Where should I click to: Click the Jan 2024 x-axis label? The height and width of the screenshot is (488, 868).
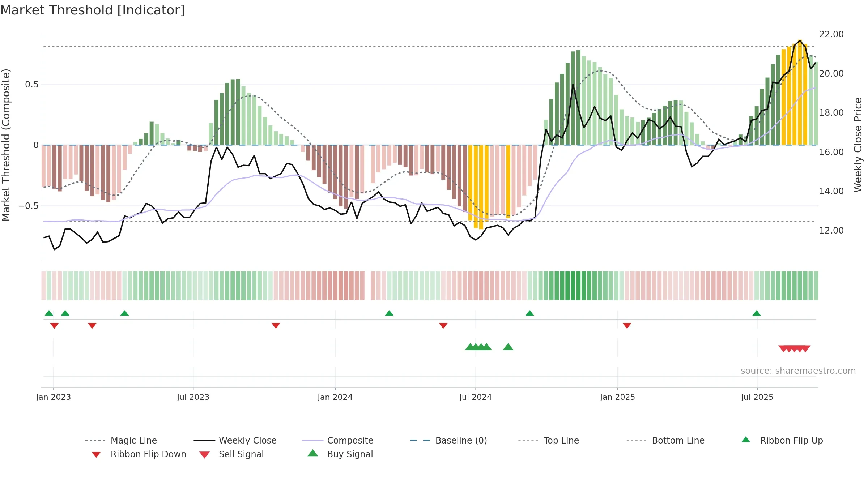335,397
